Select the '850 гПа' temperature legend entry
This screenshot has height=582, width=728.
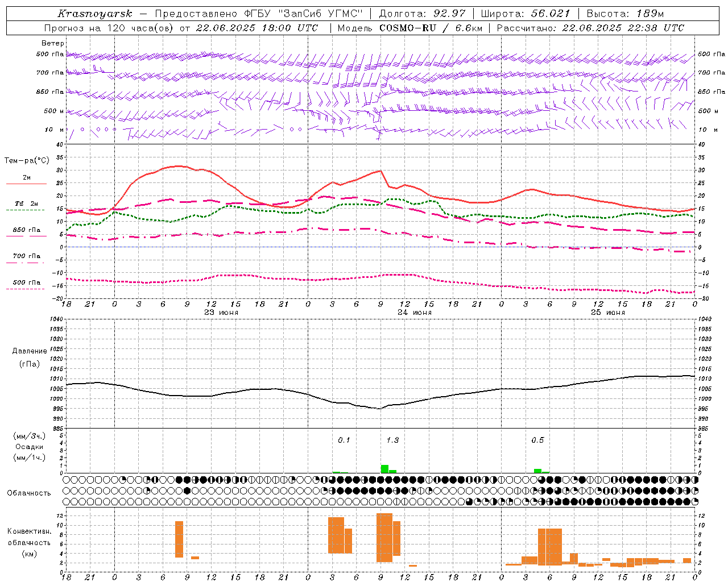point(27,230)
